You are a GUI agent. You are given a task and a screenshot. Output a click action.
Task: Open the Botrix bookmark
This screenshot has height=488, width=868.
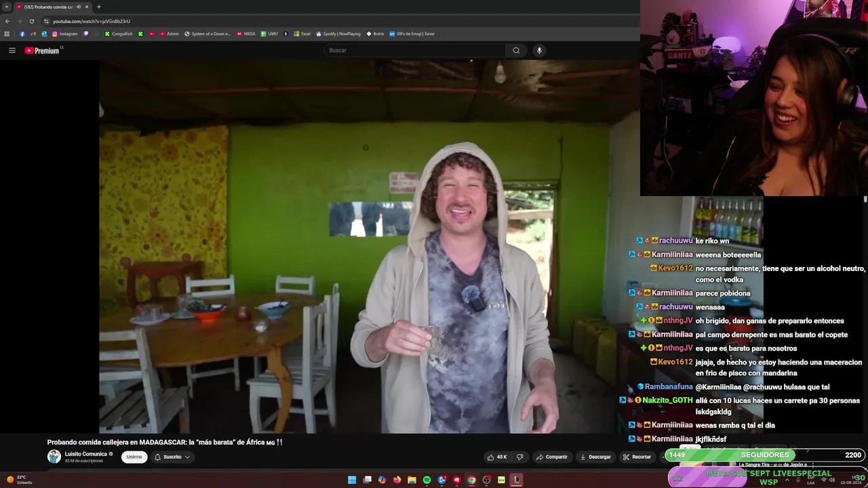(x=375, y=34)
